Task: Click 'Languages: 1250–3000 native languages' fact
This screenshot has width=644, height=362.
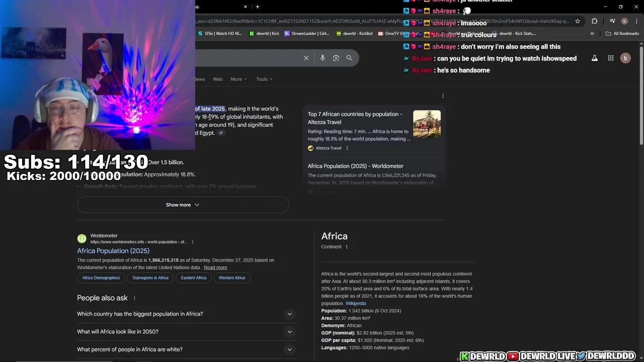Action: click(365, 347)
